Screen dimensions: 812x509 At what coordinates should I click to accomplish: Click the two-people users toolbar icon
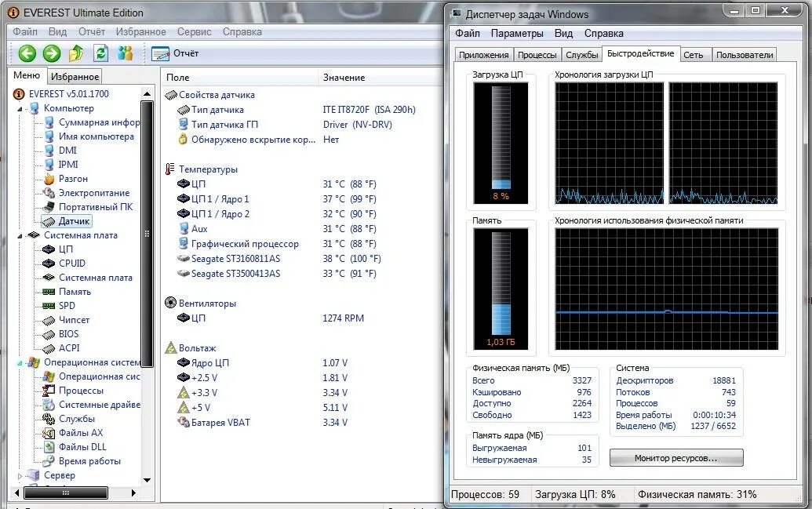[125, 53]
